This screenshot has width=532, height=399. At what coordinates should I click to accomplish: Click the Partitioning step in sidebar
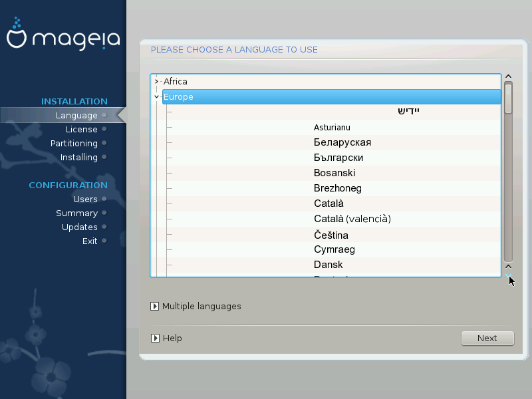click(74, 144)
